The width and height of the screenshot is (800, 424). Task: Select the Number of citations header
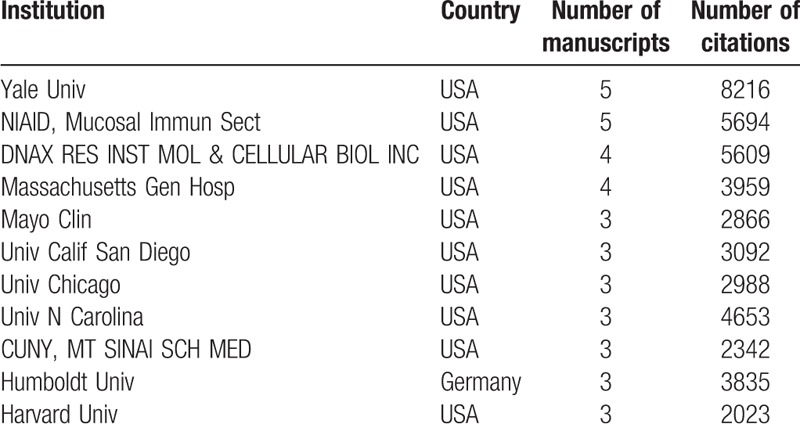coord(745,27)
